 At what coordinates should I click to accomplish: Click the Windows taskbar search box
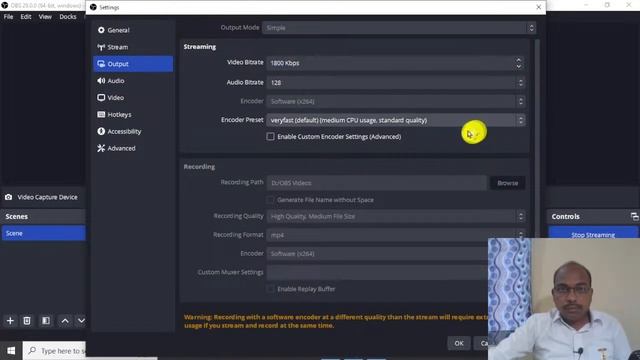54,351
